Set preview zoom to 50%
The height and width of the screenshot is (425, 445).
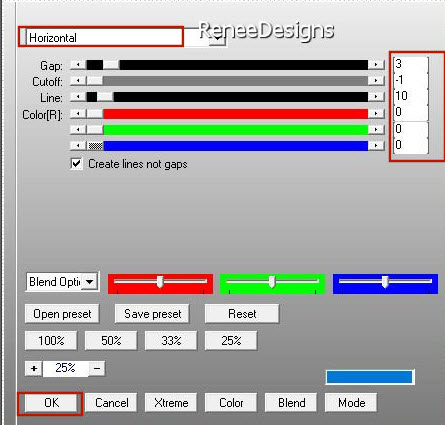click(x=111, y=341)
